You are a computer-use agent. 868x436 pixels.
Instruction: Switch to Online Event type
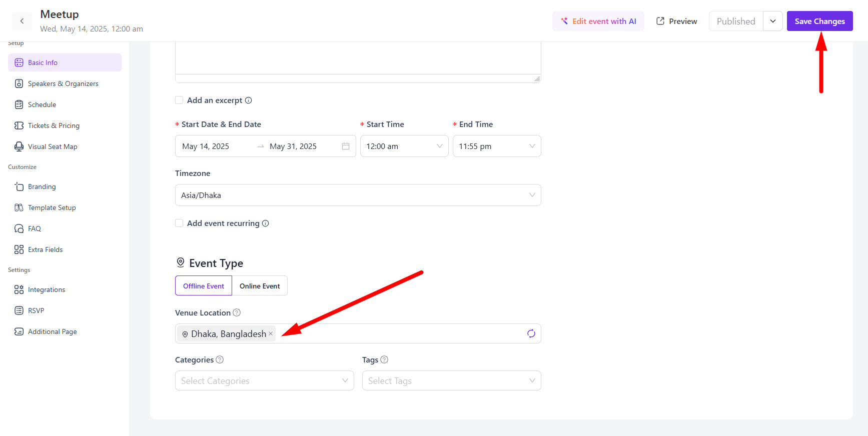260,285
